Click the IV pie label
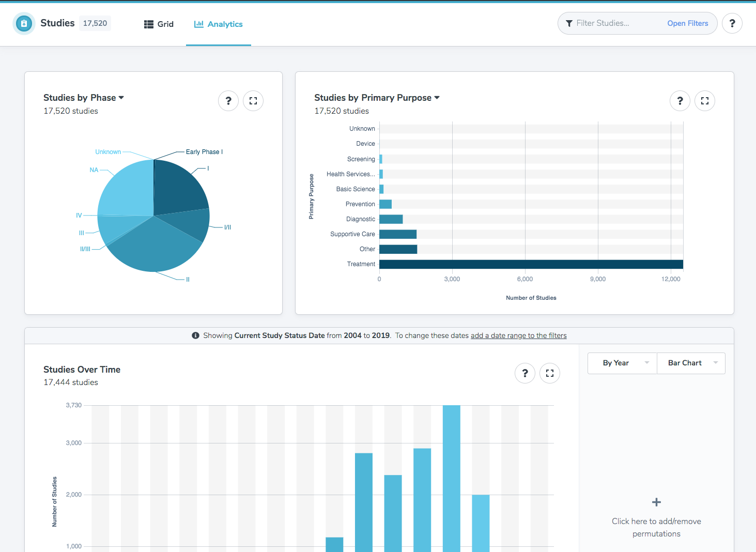The image size is (756, 552). point(79,216)
